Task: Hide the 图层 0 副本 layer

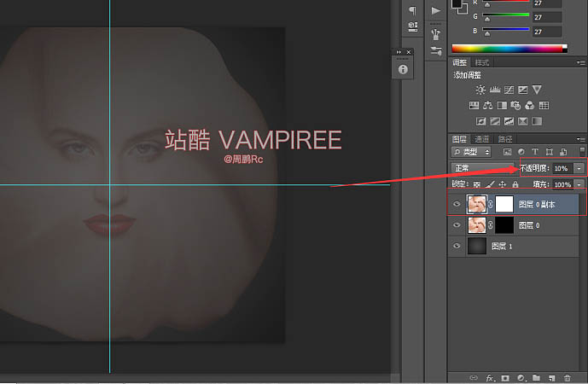Action: [457, 204]
